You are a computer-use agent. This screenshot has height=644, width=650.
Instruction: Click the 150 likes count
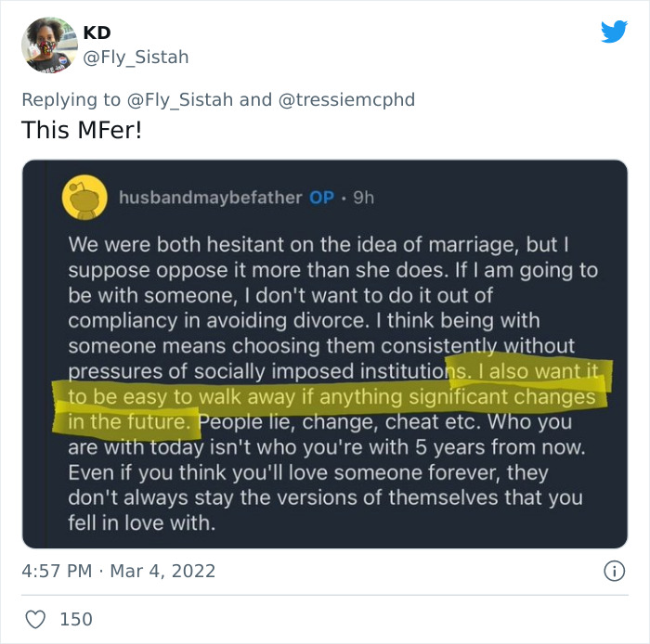click(76, 618)
